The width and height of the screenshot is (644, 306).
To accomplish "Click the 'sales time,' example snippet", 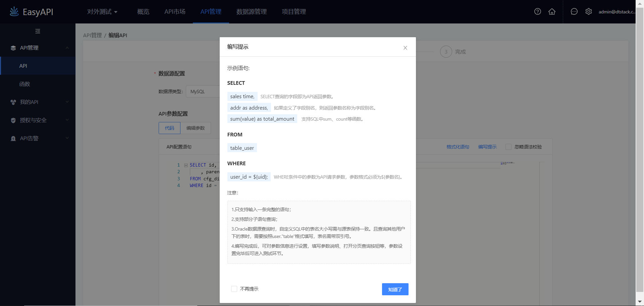I will tap(242, 97).
